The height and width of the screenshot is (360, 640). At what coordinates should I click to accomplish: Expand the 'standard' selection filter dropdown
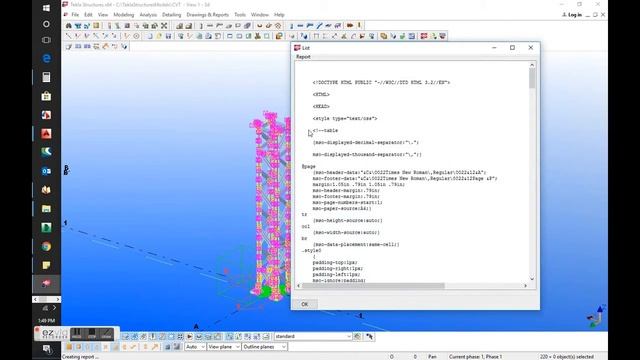pos(349,336)
